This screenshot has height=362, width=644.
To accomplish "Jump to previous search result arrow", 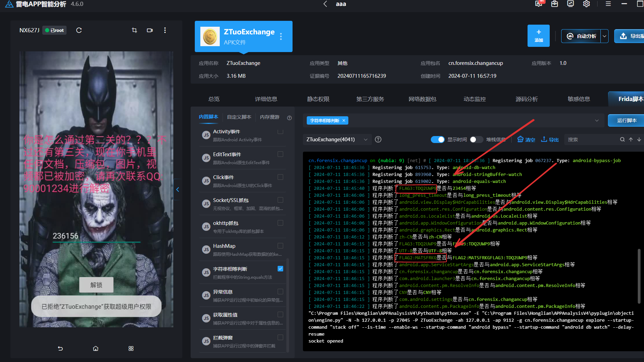I will coord(631,140).
